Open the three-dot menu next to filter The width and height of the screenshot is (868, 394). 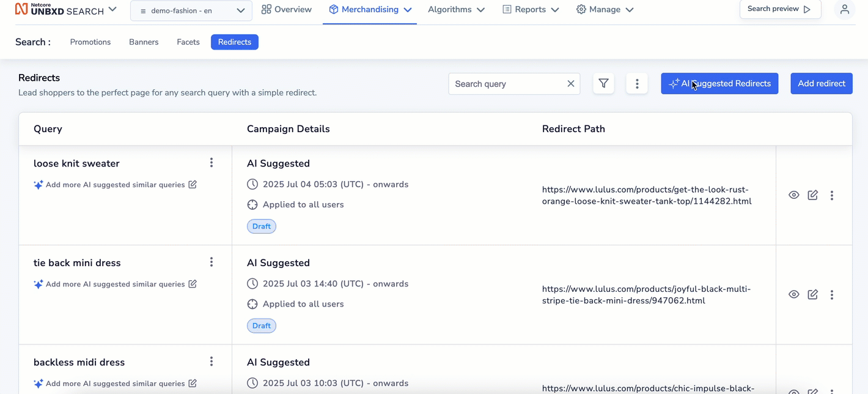tap(637, 84)
